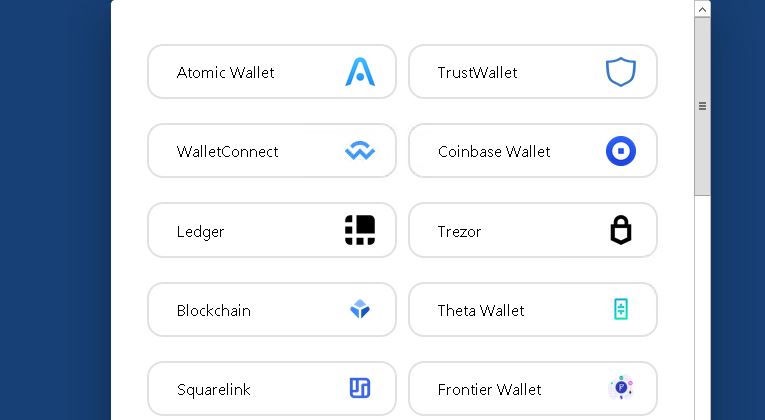Viewport: 765px width, 420px height.
Task: Click the Theta Wallet teal icon
Action: (x=621, y=309)
